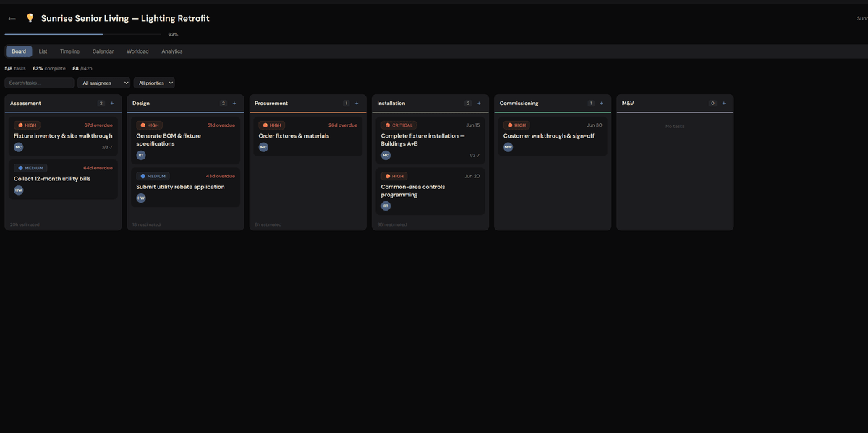
Task: View the Analytics tab
Action: [172, 51]
